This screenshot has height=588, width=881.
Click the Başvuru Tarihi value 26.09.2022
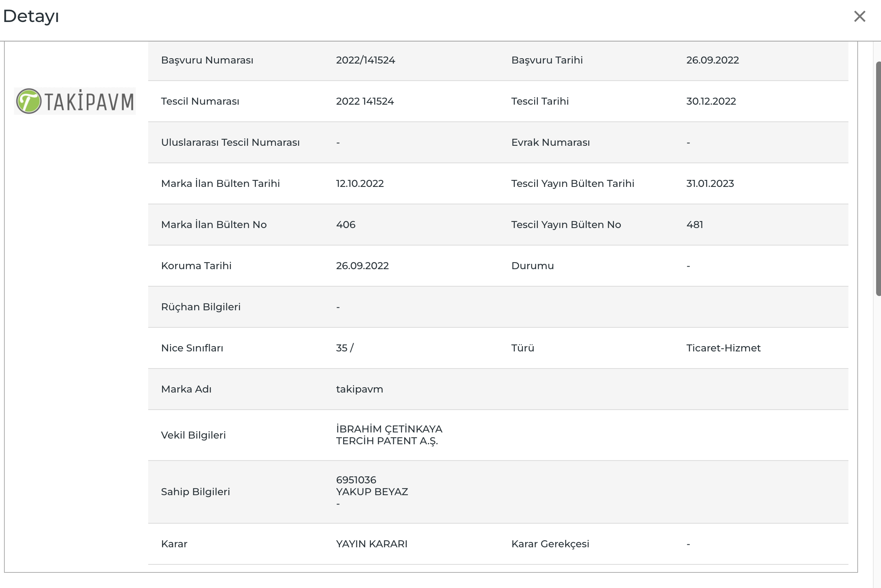[x=712, y=60]
